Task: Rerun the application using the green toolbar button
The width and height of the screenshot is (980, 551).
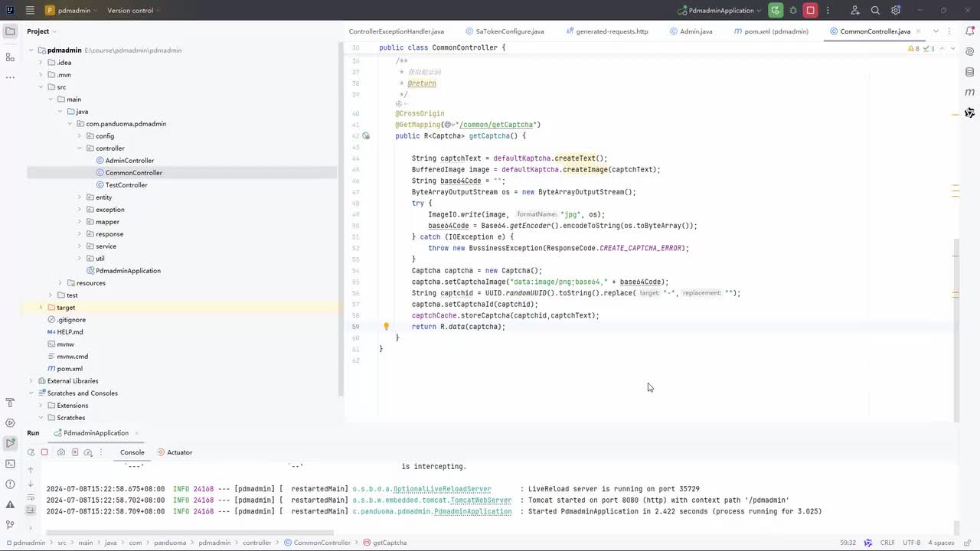Action: pyautogui.click(x=776, y=11)
